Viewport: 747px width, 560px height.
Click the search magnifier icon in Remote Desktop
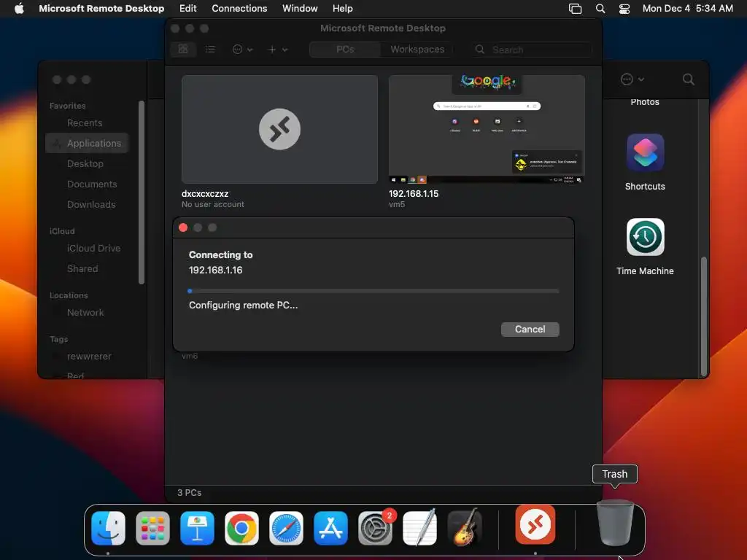point(480,50)
